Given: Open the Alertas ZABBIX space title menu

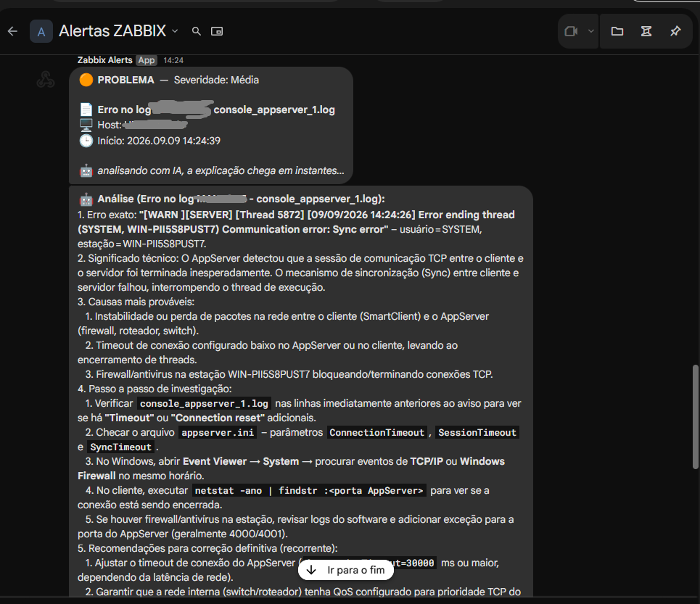Looking at the screenshot, I should coord(112,31).
